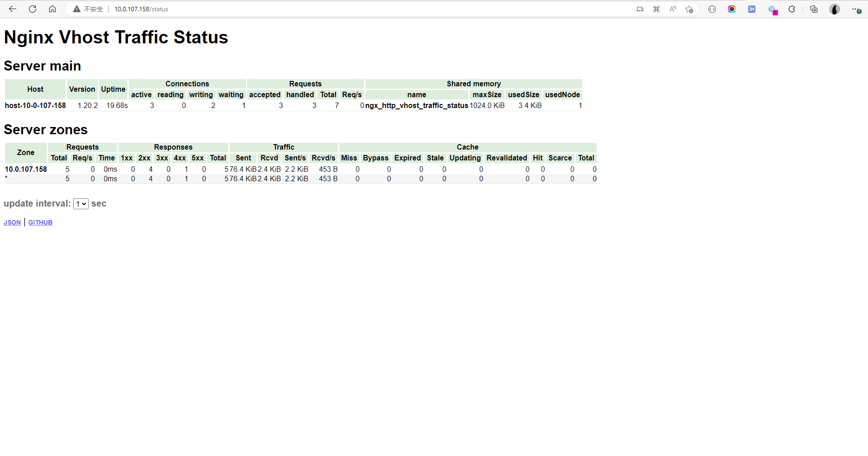Open the Read aloud feature
The image size is (868, 456).
(x=673, y=9)
